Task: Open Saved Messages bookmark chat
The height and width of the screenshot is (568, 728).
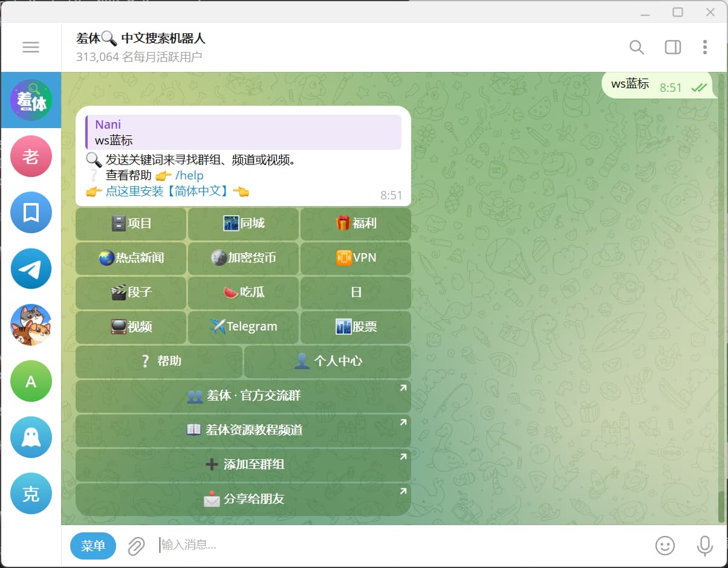Action: [31, 212]
